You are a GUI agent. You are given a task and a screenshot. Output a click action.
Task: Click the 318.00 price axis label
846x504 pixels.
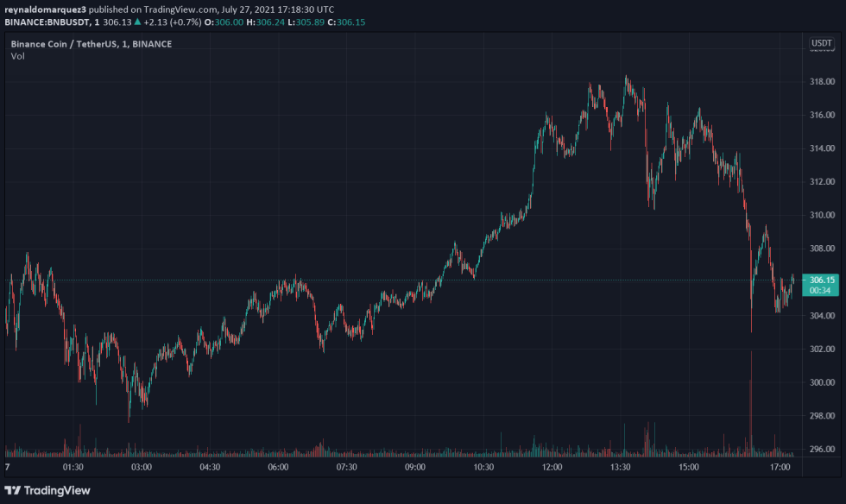[822, 81]
